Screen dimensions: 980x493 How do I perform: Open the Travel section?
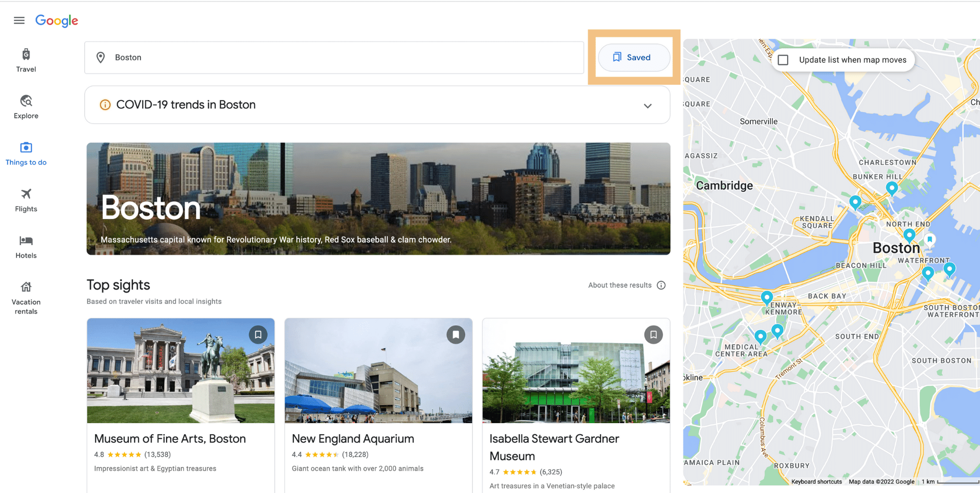coord(26,60)
